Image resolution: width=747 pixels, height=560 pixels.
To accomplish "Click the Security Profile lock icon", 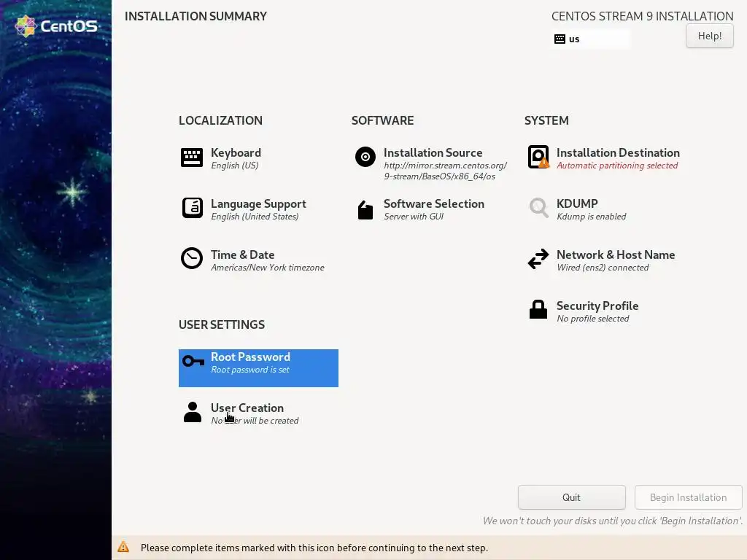I will click(x=538, y=309).
